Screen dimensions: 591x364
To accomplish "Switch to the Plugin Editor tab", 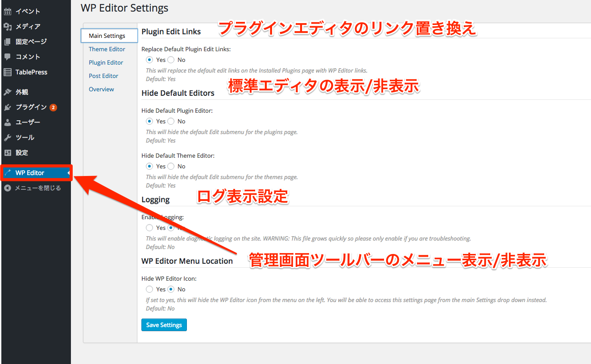I will pyautogui.click(x=106, y=62).
